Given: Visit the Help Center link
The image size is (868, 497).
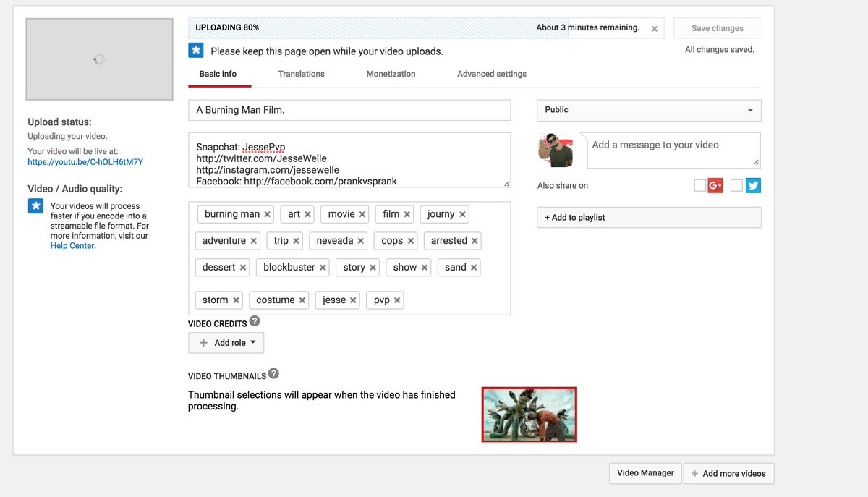Looking at the screenshot, I should tap(72, 246).
